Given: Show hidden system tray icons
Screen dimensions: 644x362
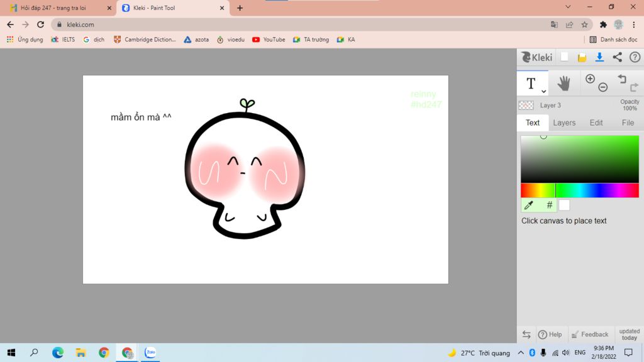Looking at the screenshot, I should coord(521,353).
